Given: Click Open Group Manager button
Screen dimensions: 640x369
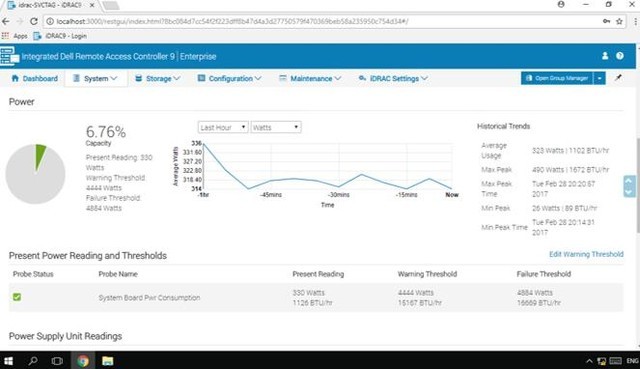Looking at the screenshot, I should pyautogui.click(x=557, y=78).
